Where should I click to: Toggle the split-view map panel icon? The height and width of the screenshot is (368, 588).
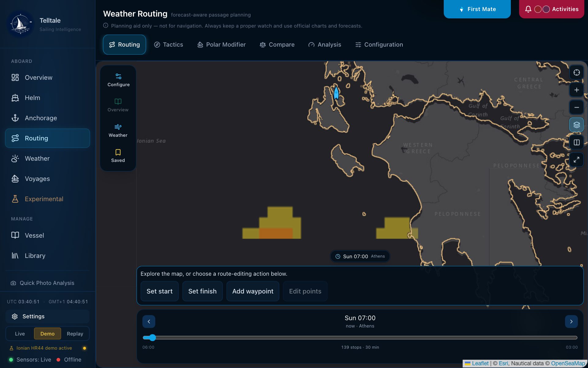(576, 142)
